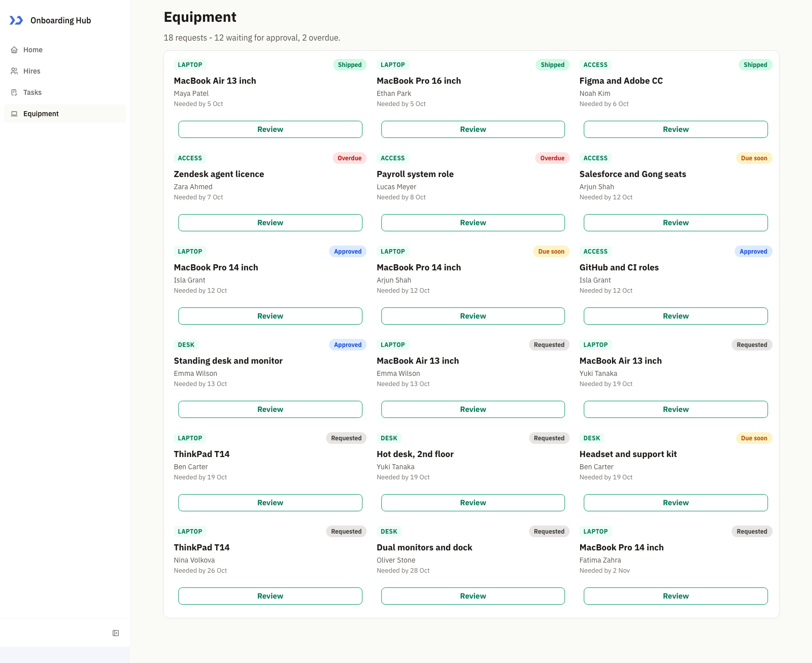812x663 pixels.
Task: Open the Home menu item
Action: coord(65,50)
